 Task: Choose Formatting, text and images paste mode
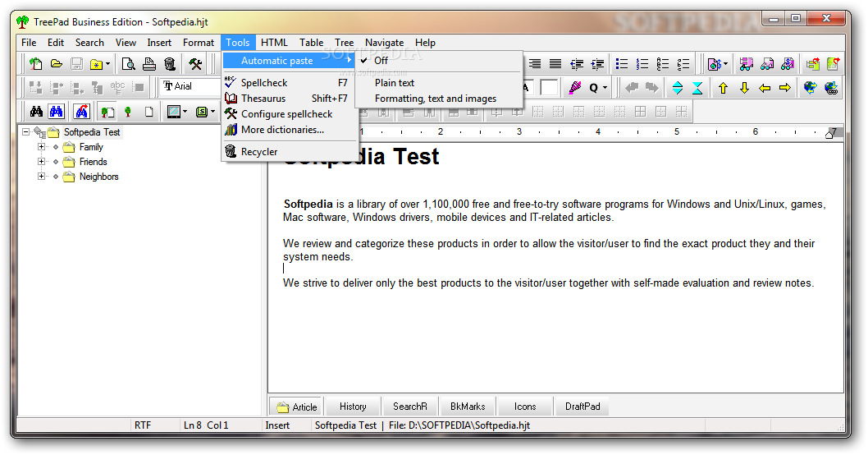(x=438, y=99)
